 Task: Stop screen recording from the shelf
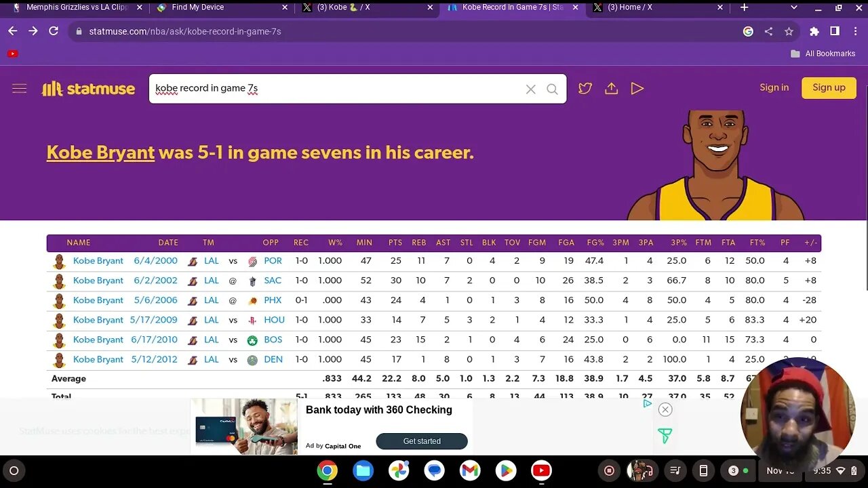pos(609,470)
